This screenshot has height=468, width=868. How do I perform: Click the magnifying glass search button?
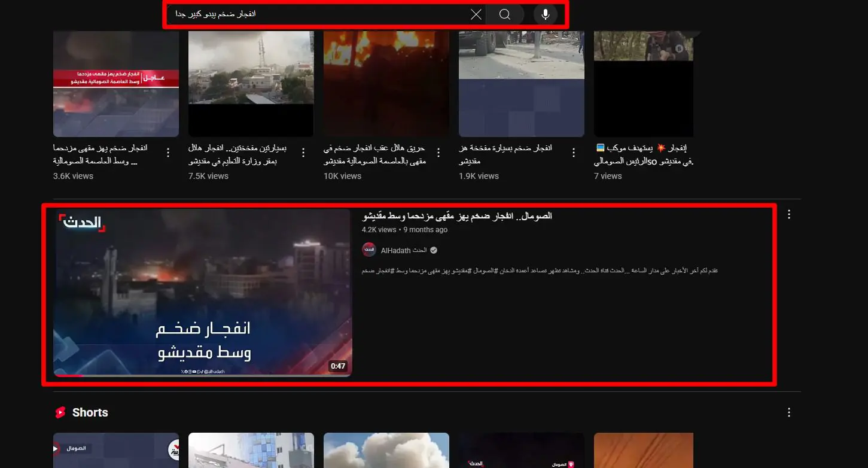coord(505,14)
